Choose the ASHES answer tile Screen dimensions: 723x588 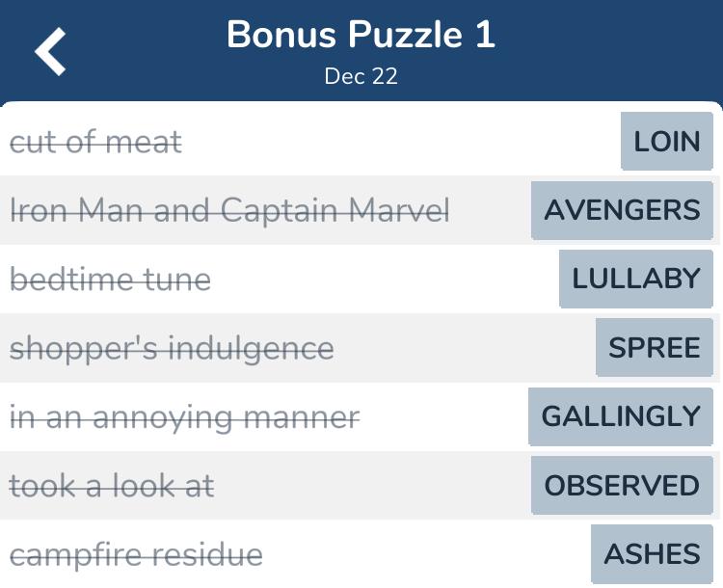tap(652, 554)
